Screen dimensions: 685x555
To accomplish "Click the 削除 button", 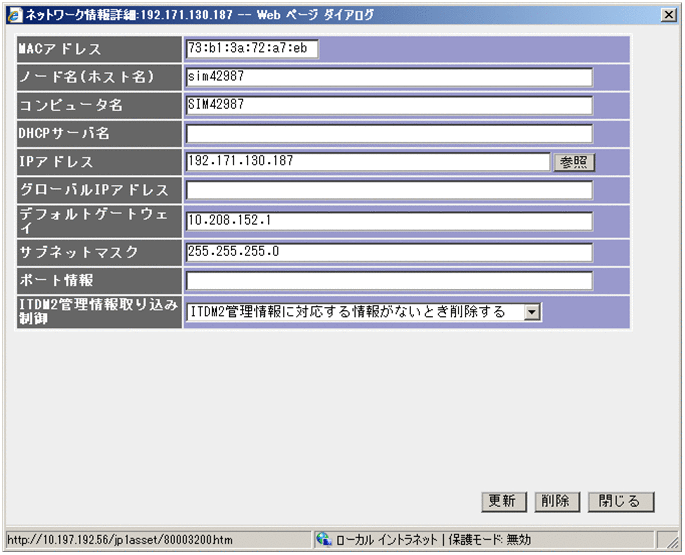I will point(557,501).
